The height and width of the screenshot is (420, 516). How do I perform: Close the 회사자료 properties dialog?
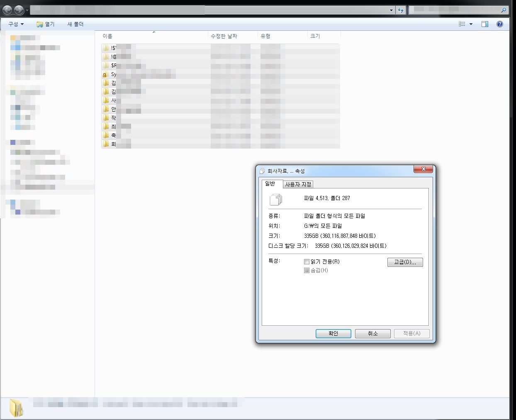coord(423,169)
